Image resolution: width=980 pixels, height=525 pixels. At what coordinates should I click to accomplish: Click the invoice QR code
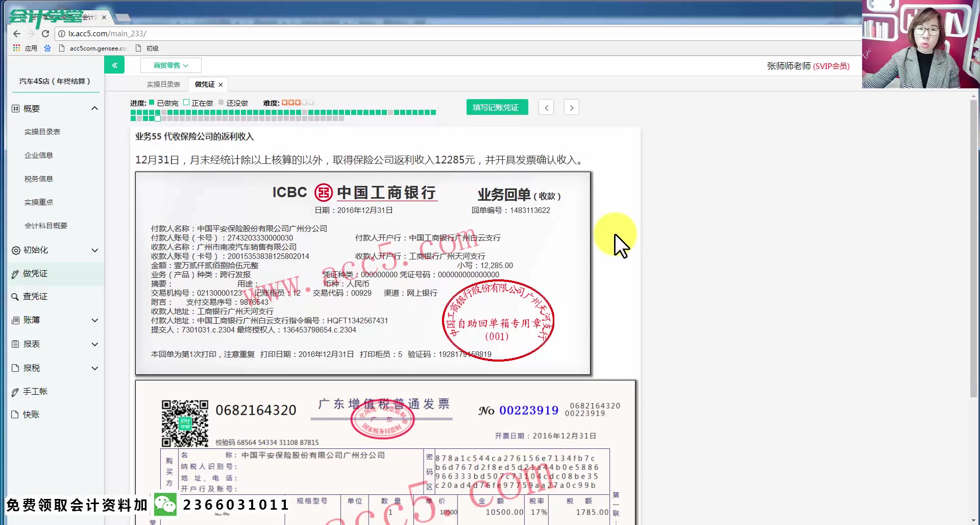click(185, 423)
